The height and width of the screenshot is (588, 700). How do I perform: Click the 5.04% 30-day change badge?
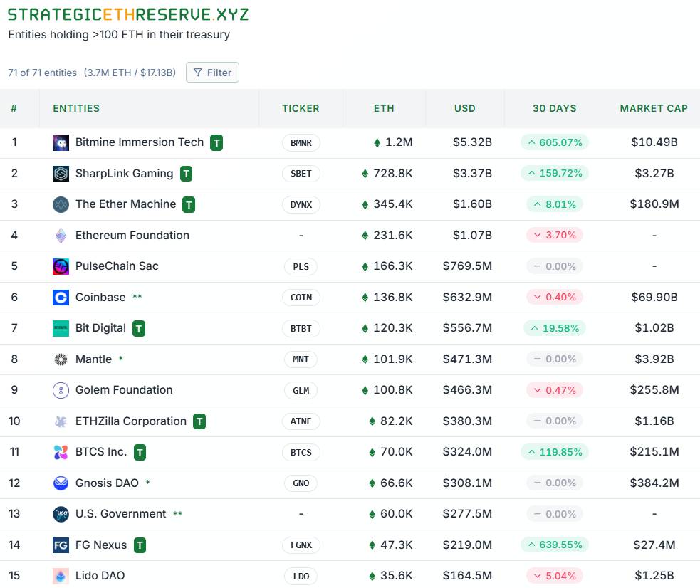pyautogui.click(x=555, y=576)
